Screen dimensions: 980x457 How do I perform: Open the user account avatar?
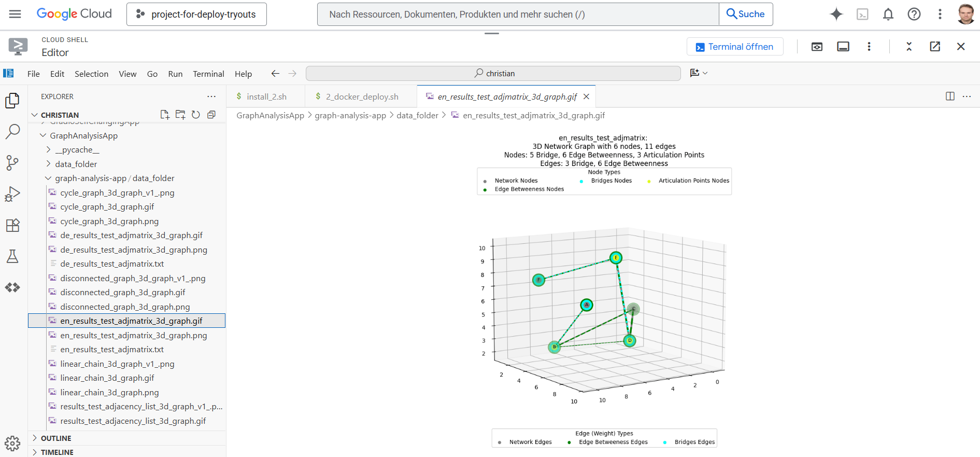pyautogui.click(x=966, y=14)
